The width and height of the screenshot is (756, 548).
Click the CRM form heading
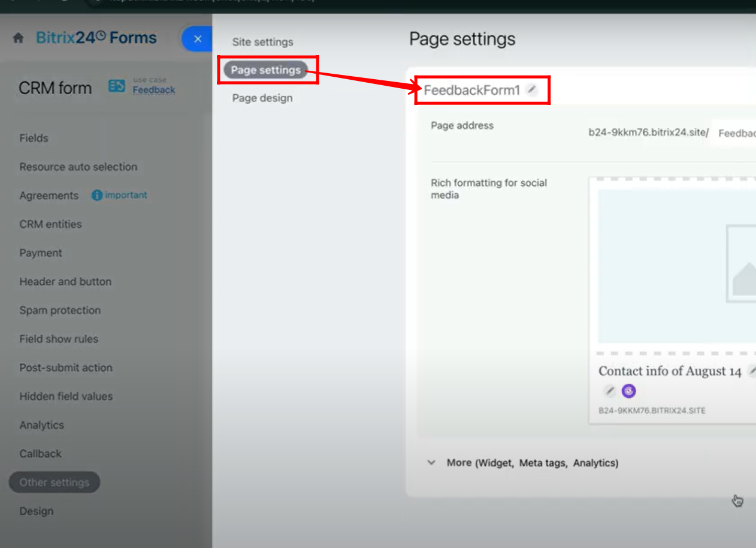click(55, 88)
